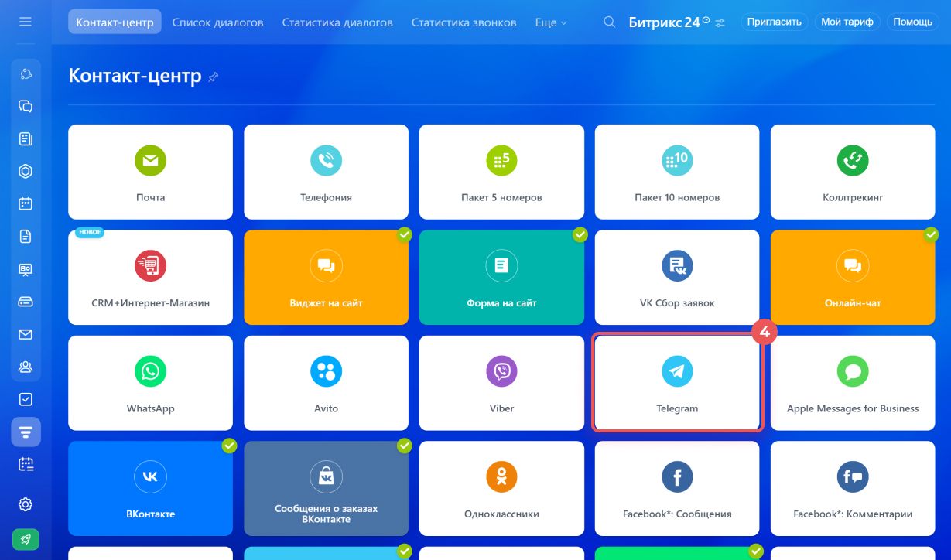Open the mail envelope icon in sidebar

(26, 334)
